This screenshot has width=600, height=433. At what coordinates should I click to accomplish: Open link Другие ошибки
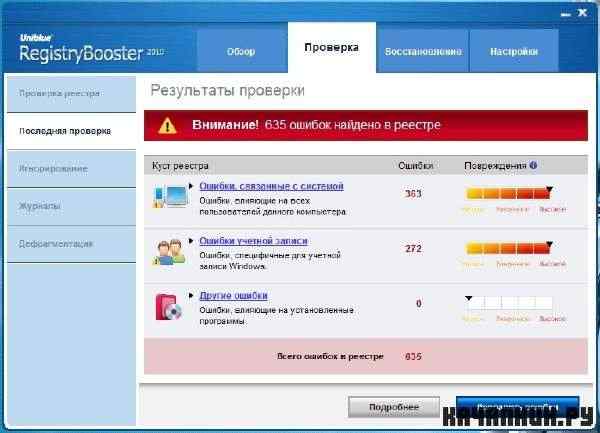coord(233,296)
